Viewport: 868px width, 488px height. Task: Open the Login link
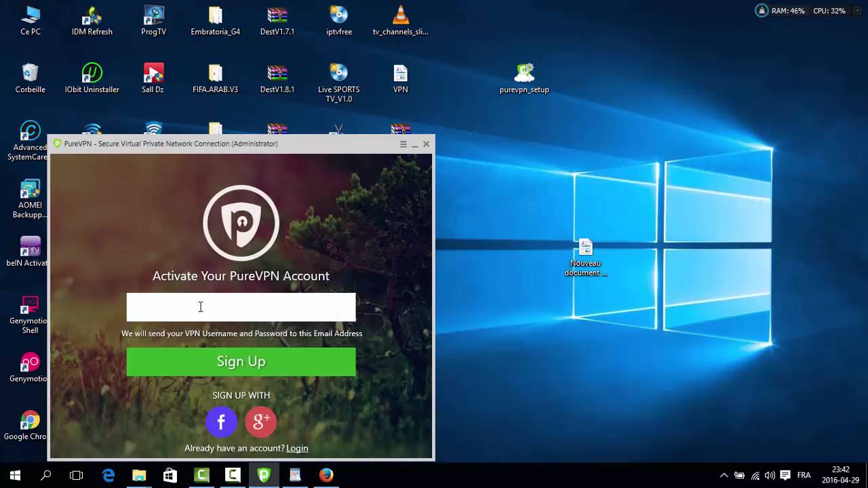tap(297, 448)
